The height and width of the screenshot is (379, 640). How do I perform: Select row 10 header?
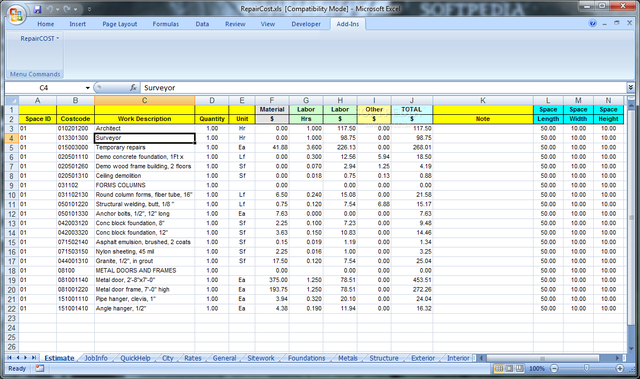coord(12,195)
